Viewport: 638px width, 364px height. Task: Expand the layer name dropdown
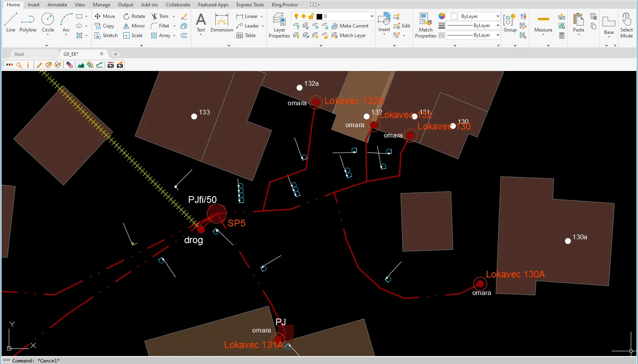pos(372,16)
